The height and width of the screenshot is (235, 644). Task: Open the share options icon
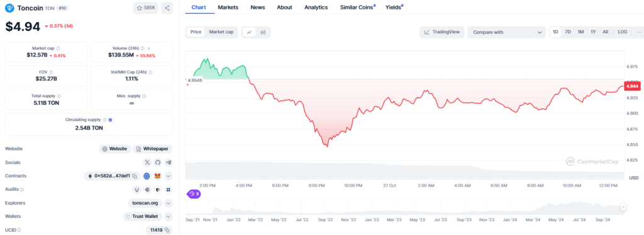point(167,8)
